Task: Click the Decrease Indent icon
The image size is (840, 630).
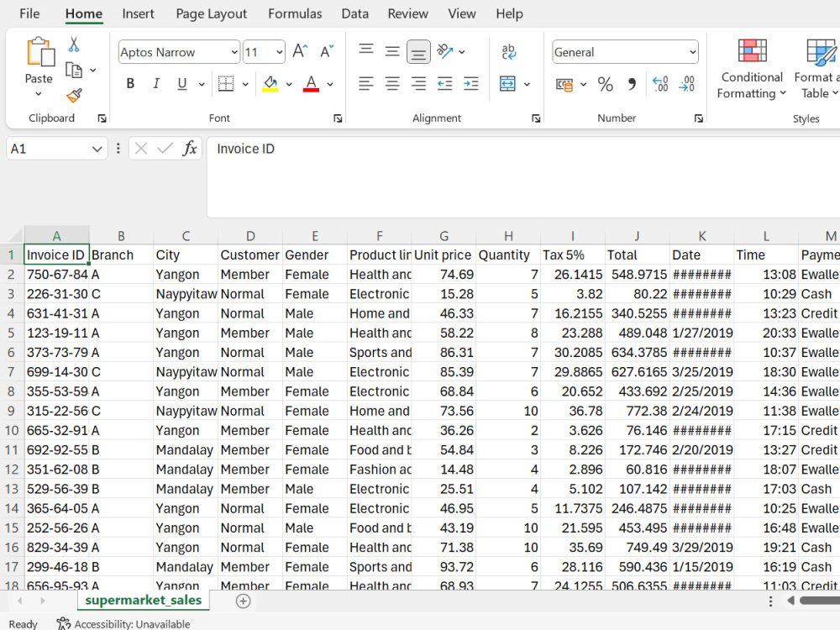Action: pos(444,83)
